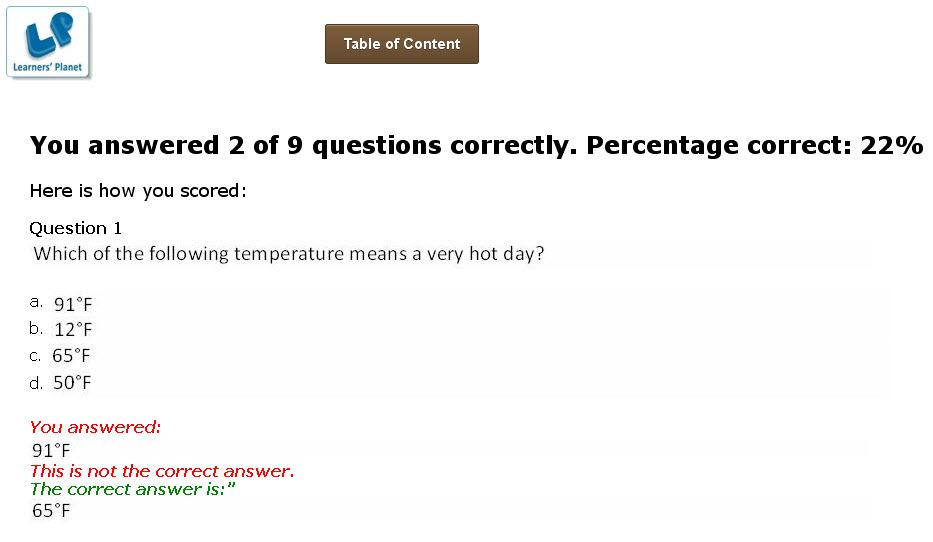Select 65°F in the answer options list

pos(72,356)
